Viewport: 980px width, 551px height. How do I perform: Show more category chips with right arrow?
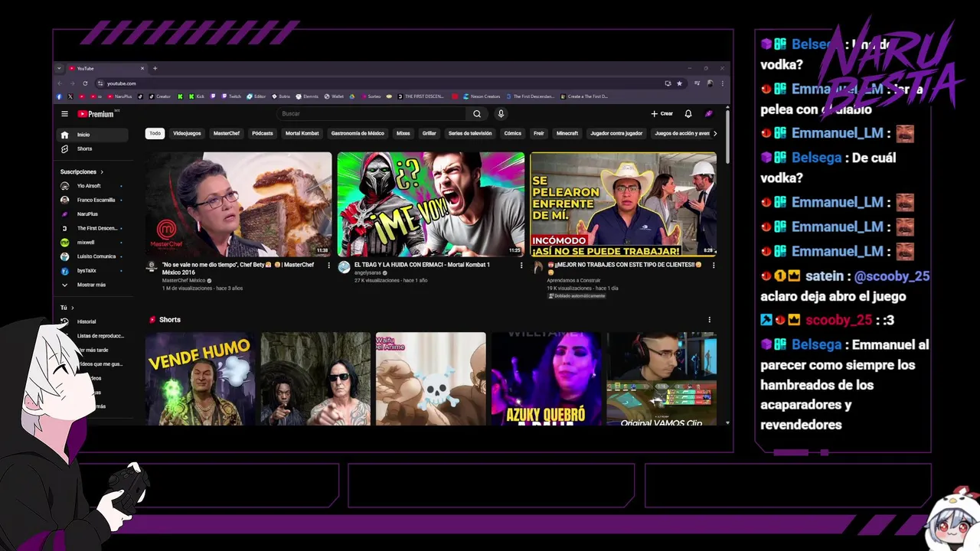pyautogui.click(x=715, y=133)
